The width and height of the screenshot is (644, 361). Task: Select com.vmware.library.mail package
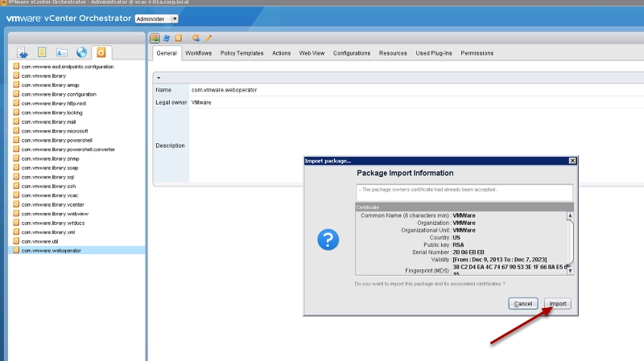coord(48,122)
